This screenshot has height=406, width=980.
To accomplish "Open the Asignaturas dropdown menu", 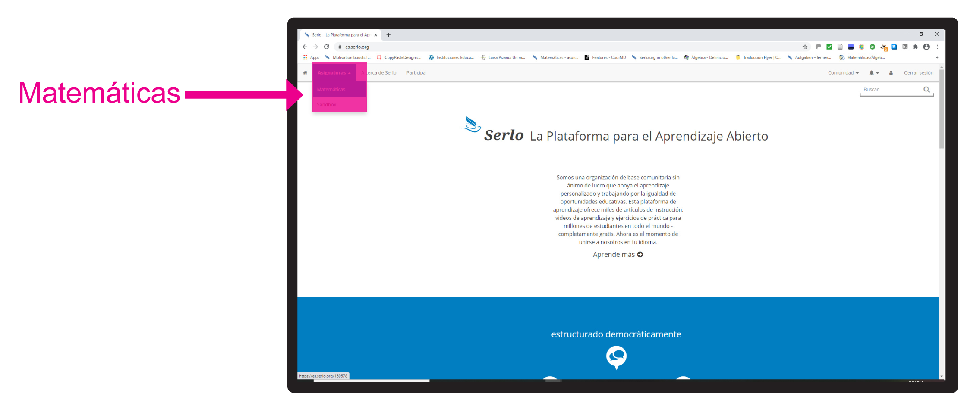I will point(334,73).
